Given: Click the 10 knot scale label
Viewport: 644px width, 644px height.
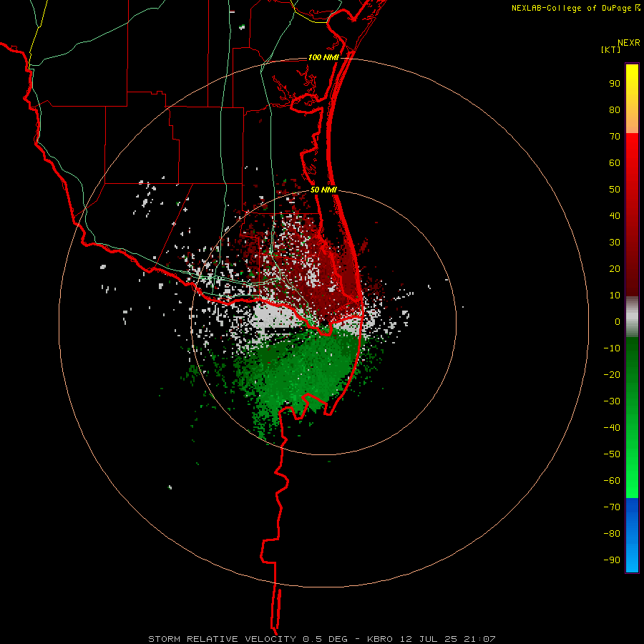Looking at the screenshot, I should coord(615,296).
